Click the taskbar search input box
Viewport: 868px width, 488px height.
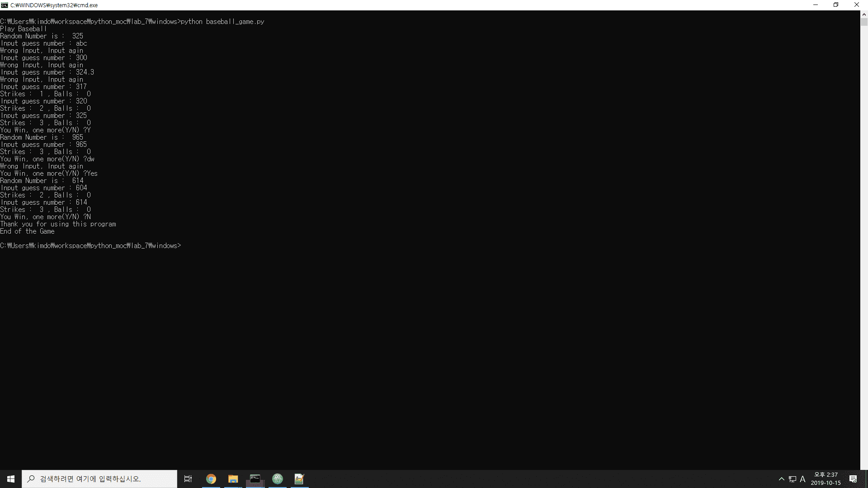(x=99, y=479)
